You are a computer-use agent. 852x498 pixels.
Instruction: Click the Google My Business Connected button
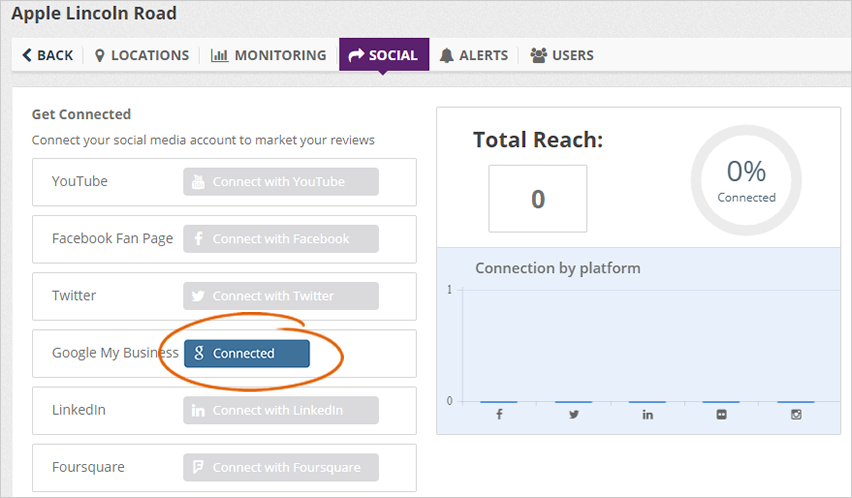point(247,353)
